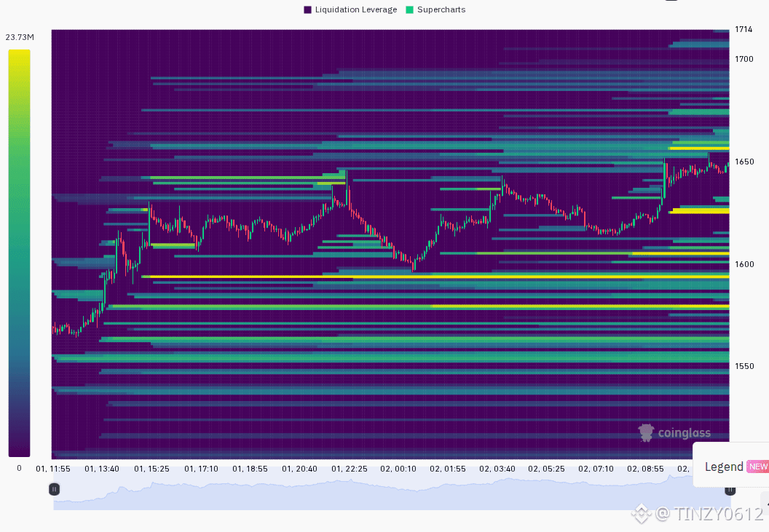Screen dimensions: 769x532
Task: Grab the left zoom range handle
Action: click(54, 489)
